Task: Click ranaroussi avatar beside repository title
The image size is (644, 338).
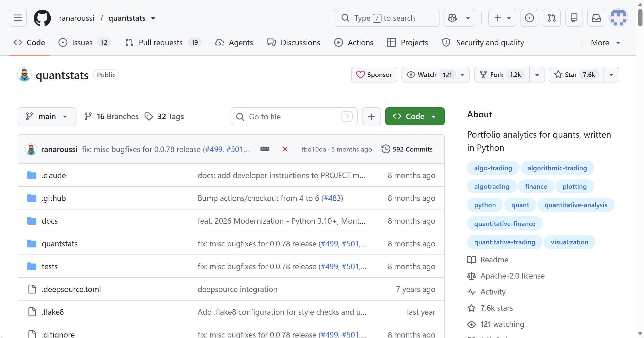Action: click(x=25, y=75)
